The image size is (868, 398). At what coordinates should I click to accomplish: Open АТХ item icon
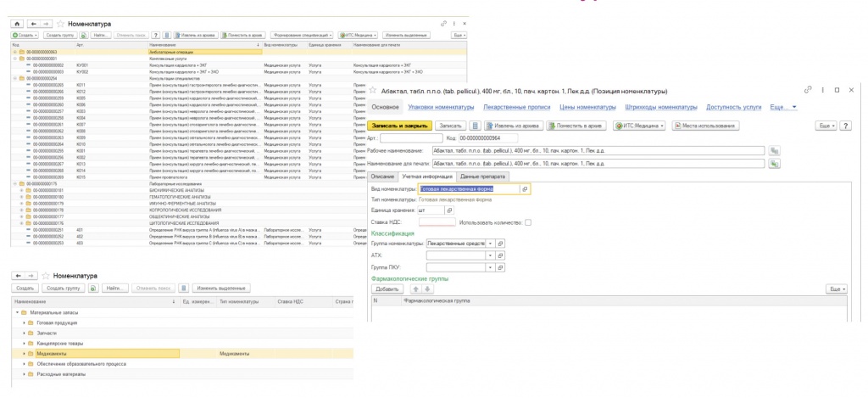coord(500,255)
